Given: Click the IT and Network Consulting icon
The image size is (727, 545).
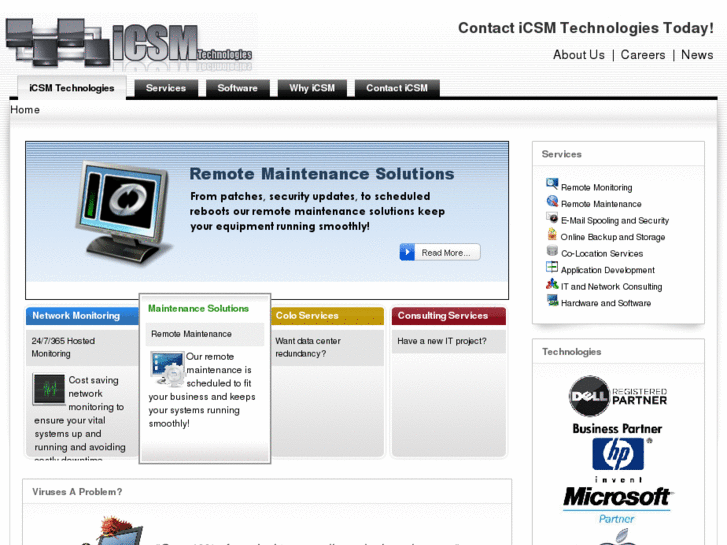Looking at the screenshot, I should (x=552, y=284).
